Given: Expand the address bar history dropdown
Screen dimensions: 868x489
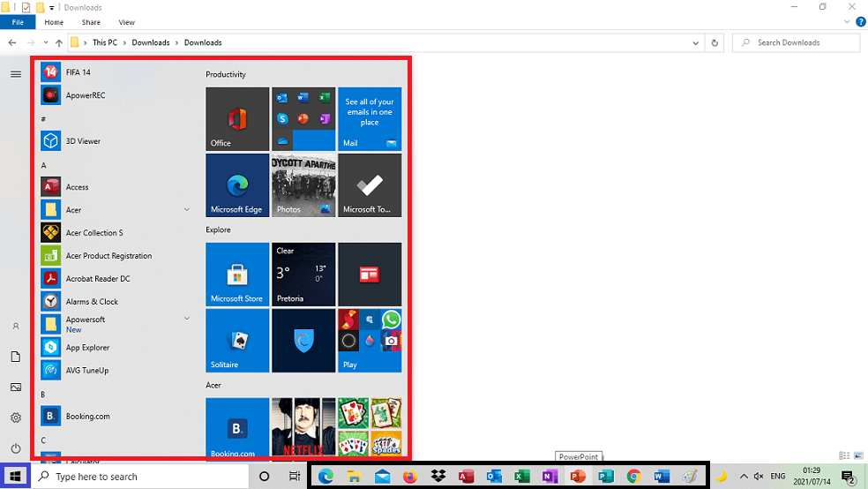Looking at the screenshot, I should pyautogui.click(x=695, y=42).
